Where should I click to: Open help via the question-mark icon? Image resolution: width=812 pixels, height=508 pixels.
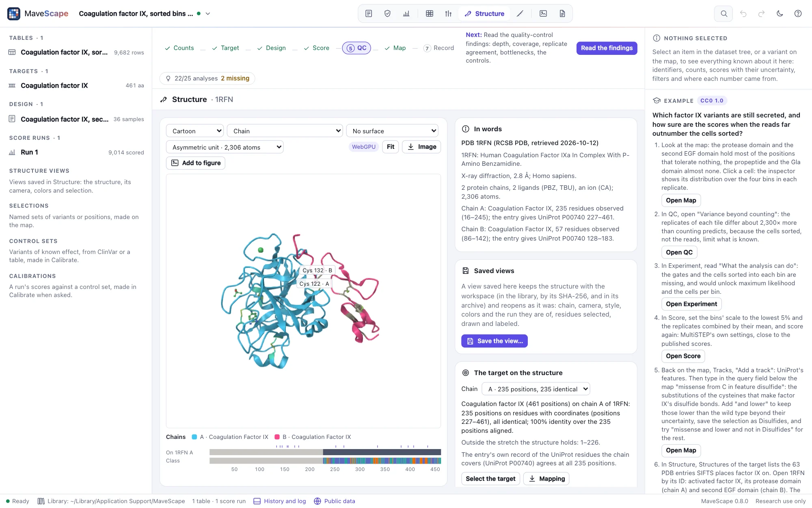(798, 14)
